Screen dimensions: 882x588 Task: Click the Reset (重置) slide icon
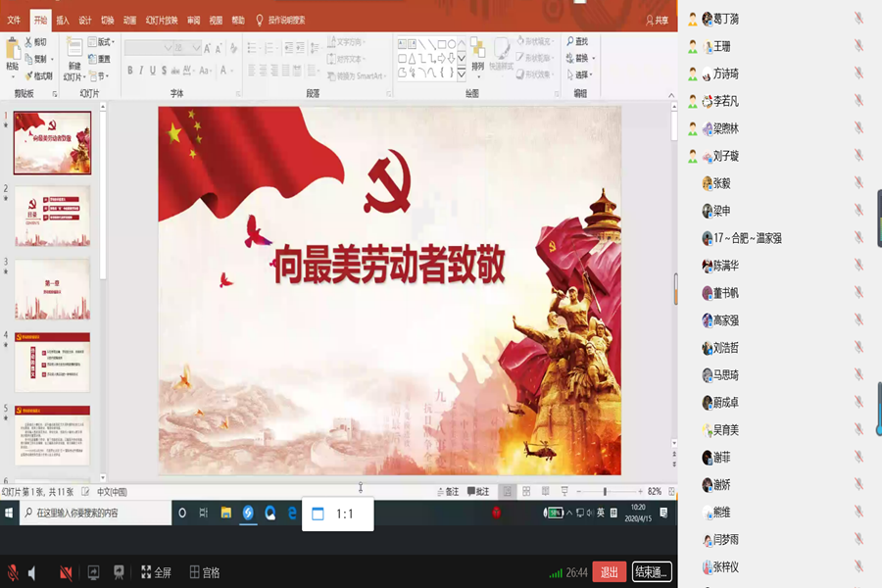(93, 59)
